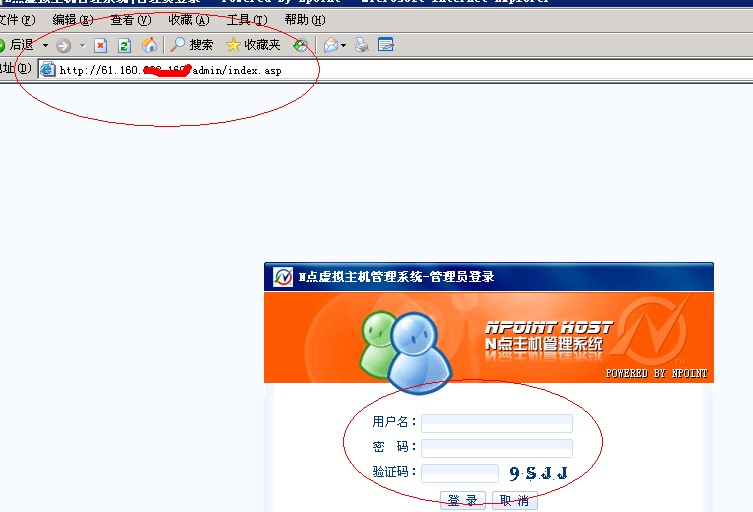
Task: Open the Favorites (收藏夹) star button
Action: 253,45
